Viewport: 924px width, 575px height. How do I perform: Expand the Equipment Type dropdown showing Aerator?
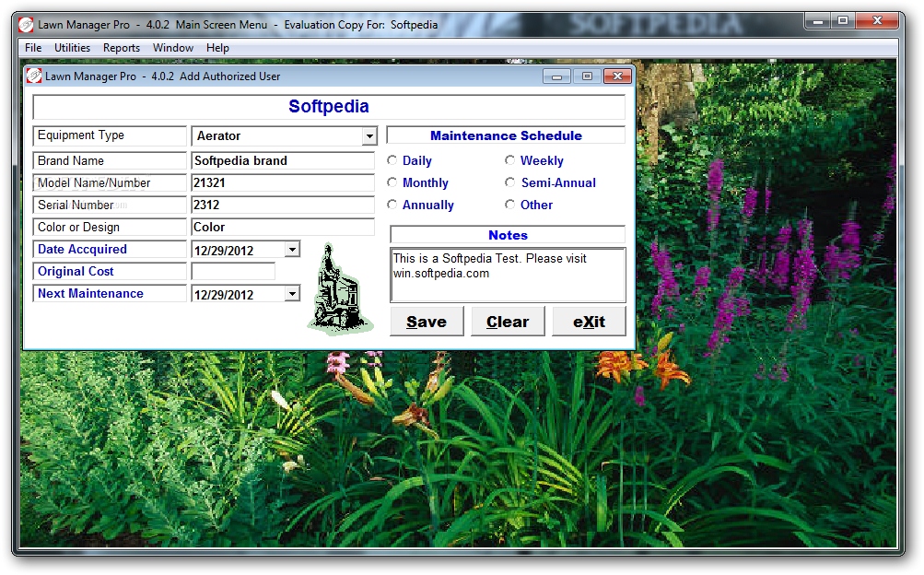(368, 136)
